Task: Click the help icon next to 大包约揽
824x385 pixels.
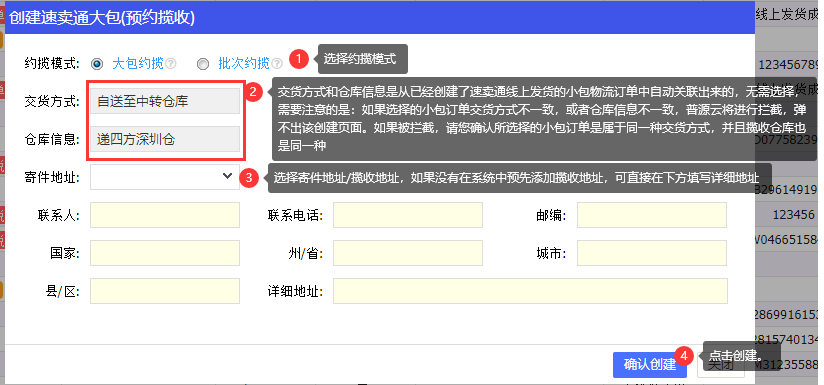Action: click(171, 64)
